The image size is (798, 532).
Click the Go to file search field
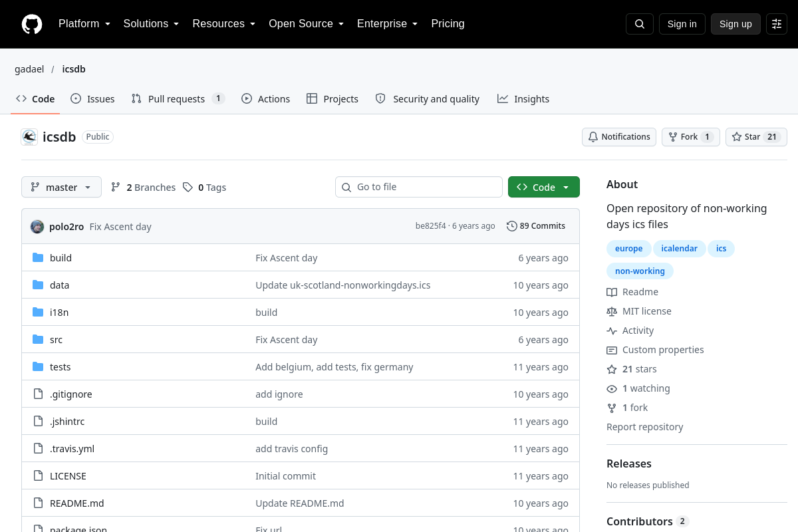pyautogui.click(x=419, y=187)
